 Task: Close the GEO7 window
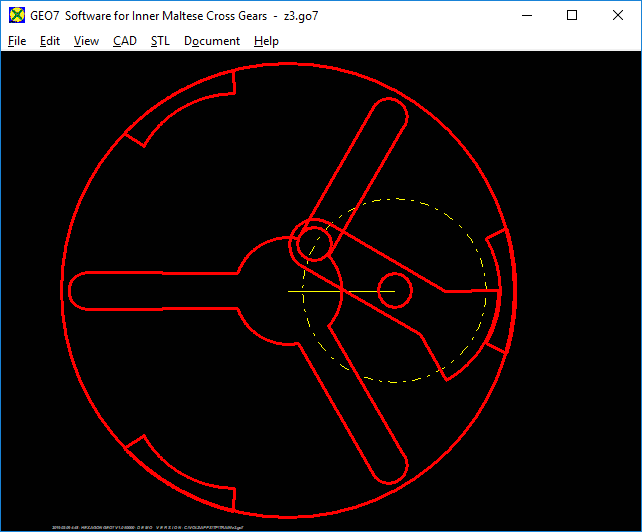pos(618,16)
